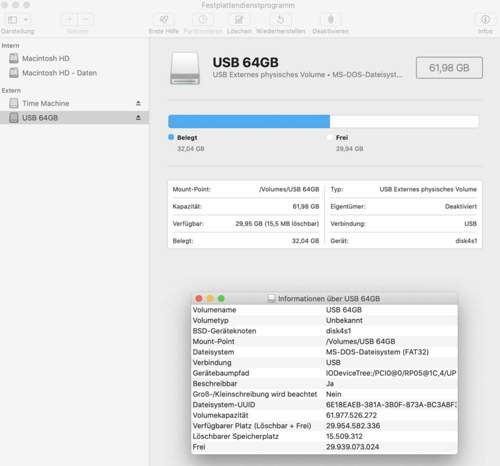
Task: Click the blue Belegt legend swatch
Action: (171, 137)
